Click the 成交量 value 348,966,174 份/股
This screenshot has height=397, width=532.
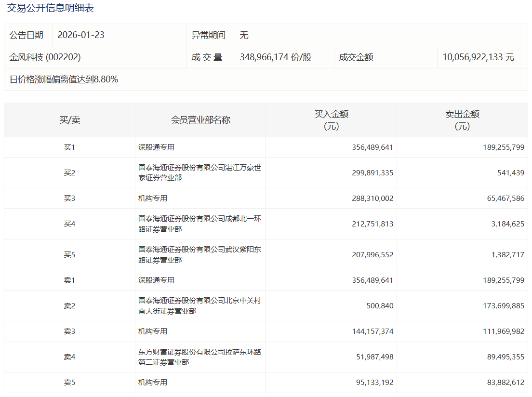pyautogui.click(x=276, y=57)
